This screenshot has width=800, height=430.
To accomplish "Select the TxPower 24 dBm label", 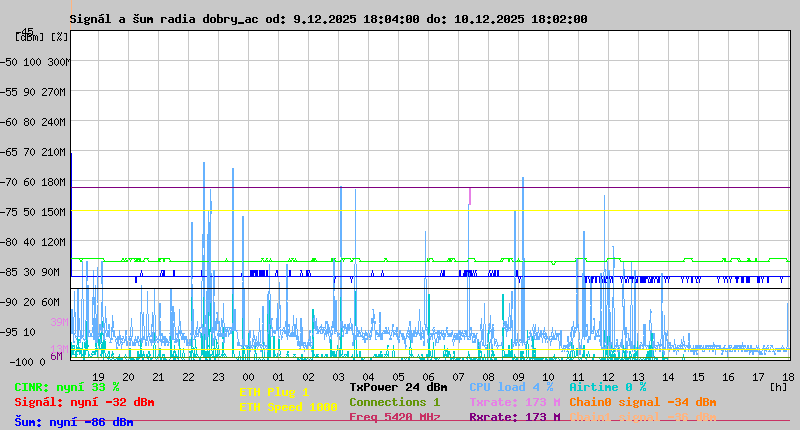I will 398,387.
